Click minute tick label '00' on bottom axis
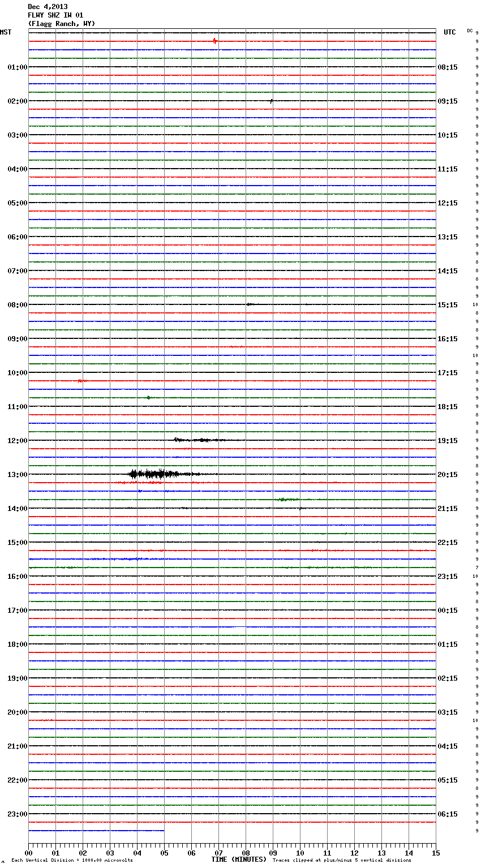This screenshot has width=481, height=868. point(28,853)
